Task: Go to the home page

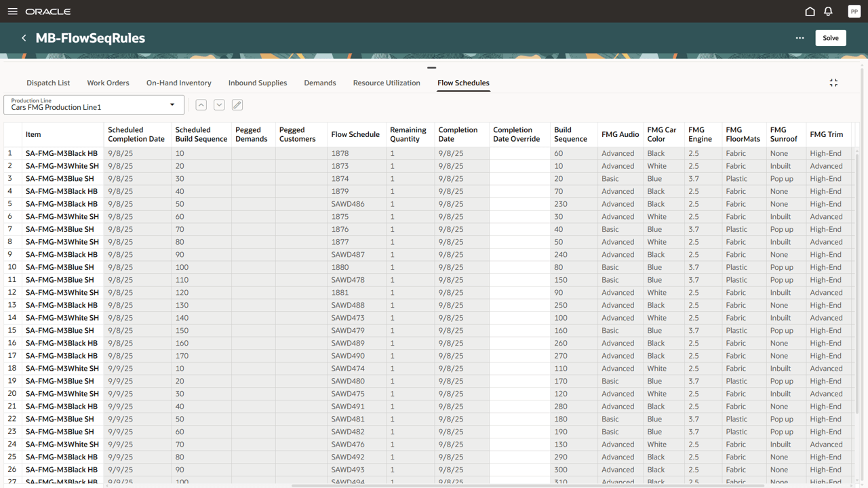Action: pyautogui.click(x=810, y=11)
